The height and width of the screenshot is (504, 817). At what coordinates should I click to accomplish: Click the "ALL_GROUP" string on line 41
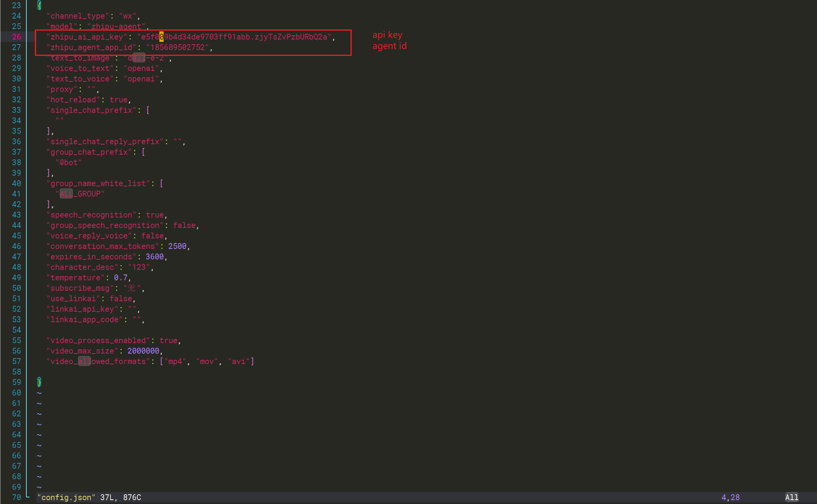[x=80, y=194]
